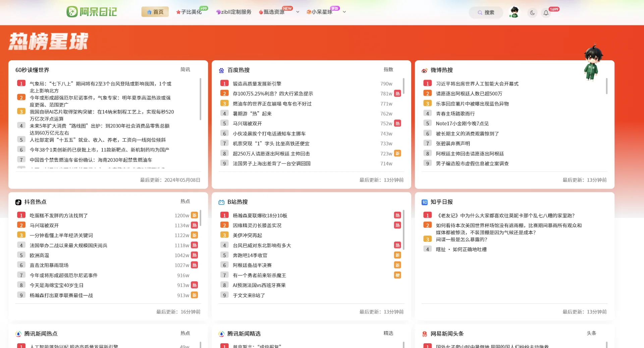Click 790w value on 锻造高质量发展新引擎
644x348 pixels.
386,84
